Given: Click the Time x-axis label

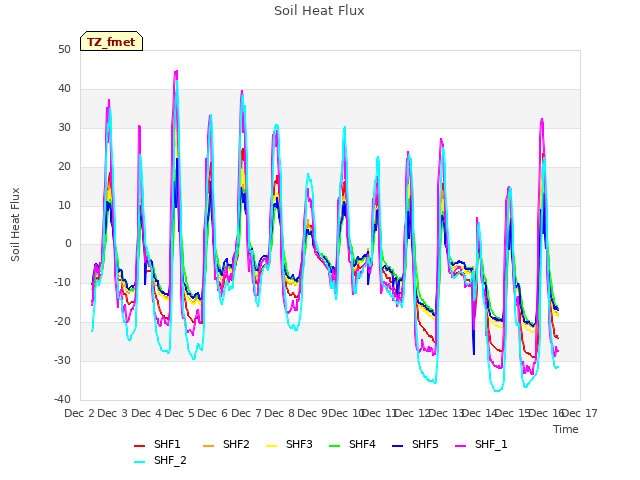Looking at the screenshot, I should [x=566, y=429].
